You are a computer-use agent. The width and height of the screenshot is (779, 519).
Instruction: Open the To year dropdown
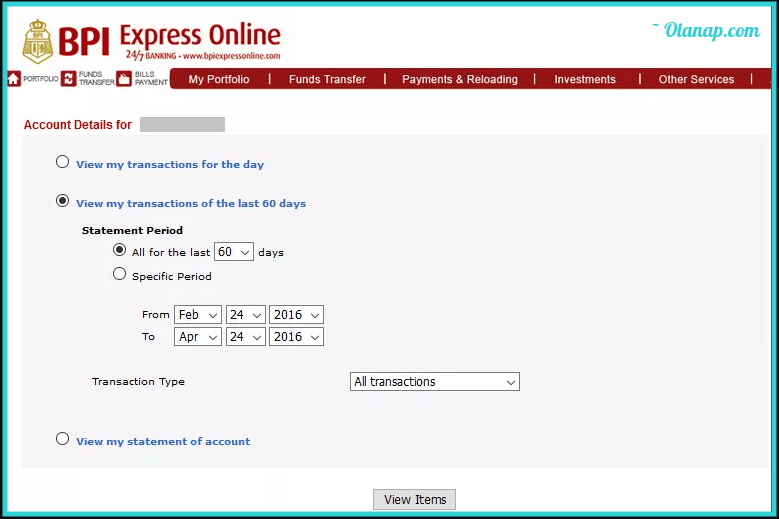296,337
